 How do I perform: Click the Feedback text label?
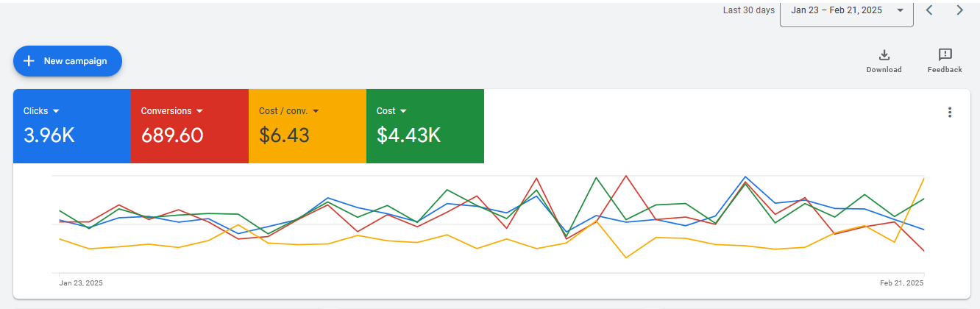click(x=945, y=70)
